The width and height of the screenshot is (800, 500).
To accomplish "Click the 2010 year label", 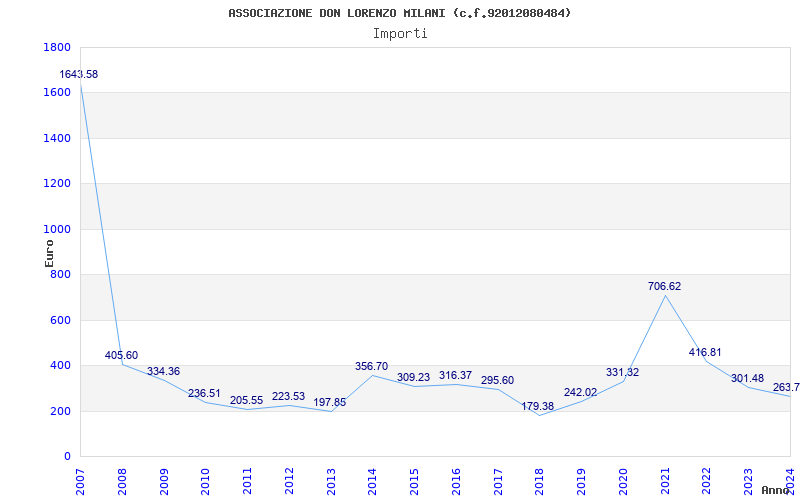I will [206, 482].
